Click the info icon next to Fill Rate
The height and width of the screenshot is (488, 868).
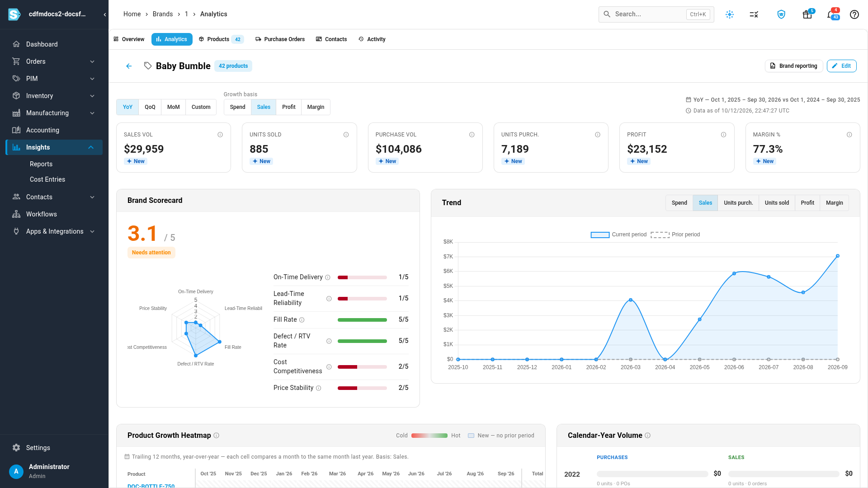coord(302,320)
